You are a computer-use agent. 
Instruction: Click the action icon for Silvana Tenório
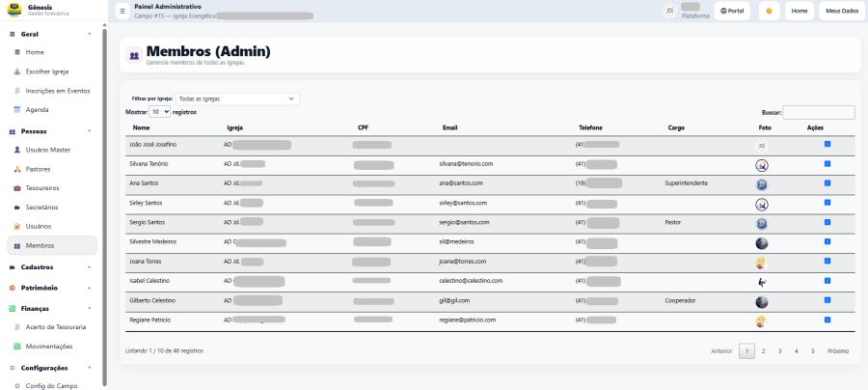pyautogui.click(x=827, y=163)
